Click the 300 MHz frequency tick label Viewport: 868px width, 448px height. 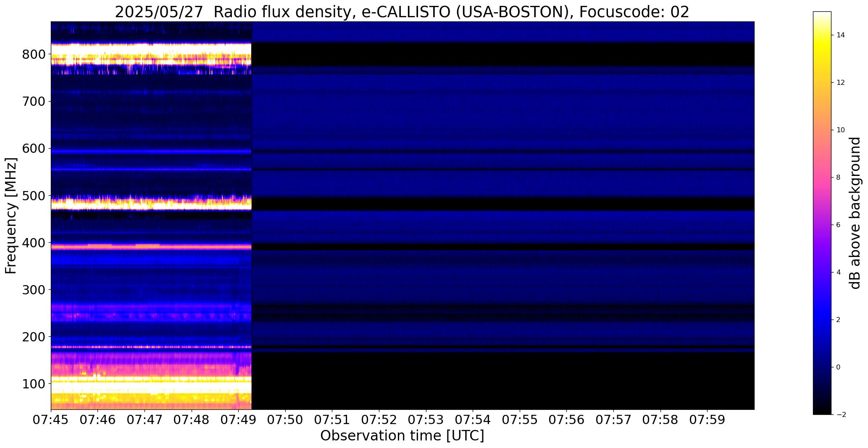click(x=34, y=290)
